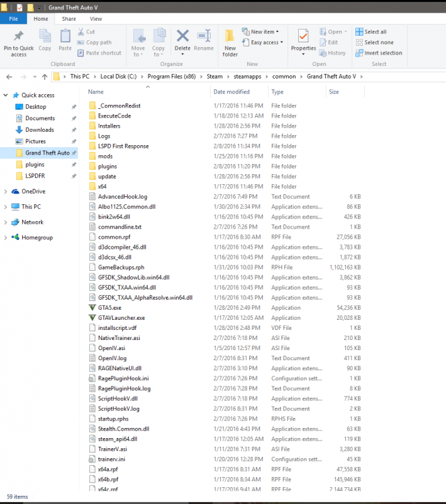Click steamapps in the address path

tap(247, 77)
